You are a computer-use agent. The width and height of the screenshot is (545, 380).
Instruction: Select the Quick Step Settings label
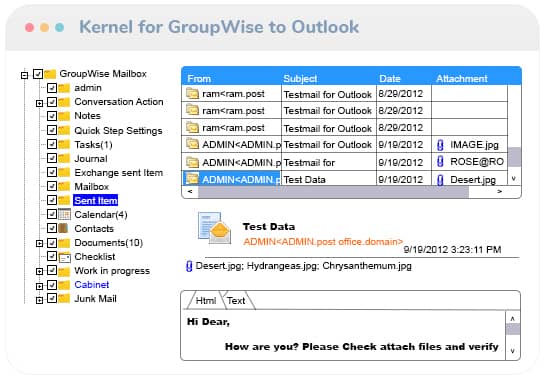pos(118,131)
